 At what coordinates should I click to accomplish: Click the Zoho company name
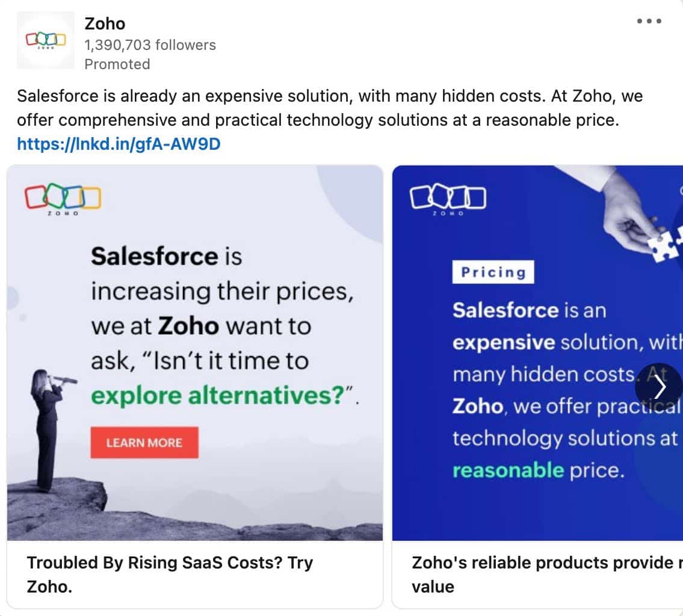tap(105, 24)
